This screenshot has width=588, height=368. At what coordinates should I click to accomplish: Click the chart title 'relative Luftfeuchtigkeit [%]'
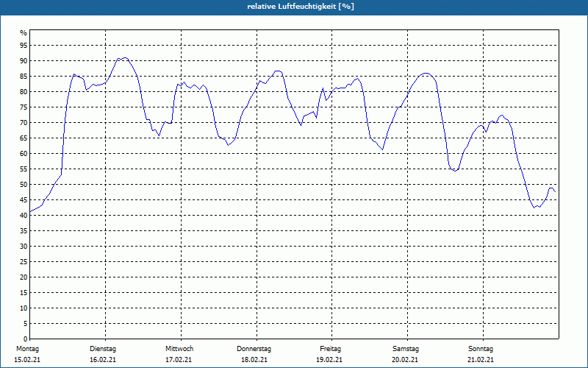click(301, 7)
